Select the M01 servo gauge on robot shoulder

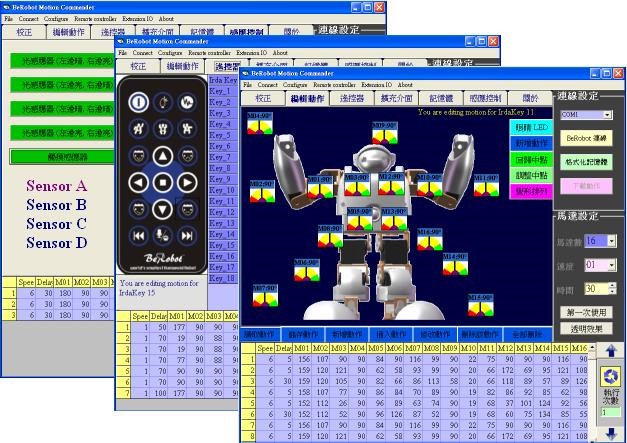click(x=320, y=187)
